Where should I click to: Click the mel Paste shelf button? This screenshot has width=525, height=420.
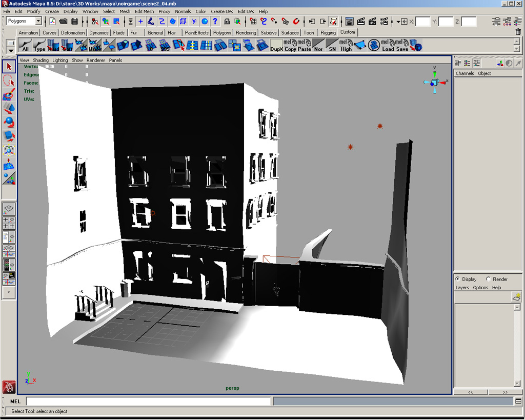305,46
